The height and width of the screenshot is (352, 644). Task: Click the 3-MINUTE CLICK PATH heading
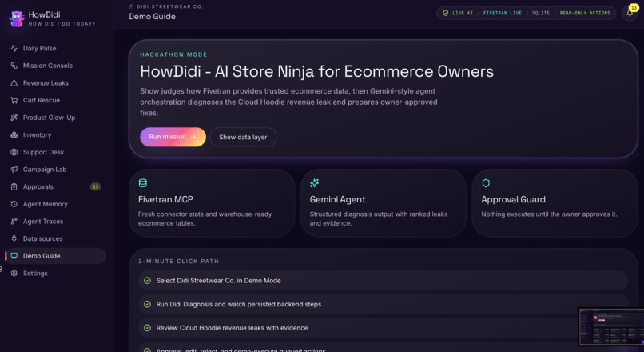(178, 261)
